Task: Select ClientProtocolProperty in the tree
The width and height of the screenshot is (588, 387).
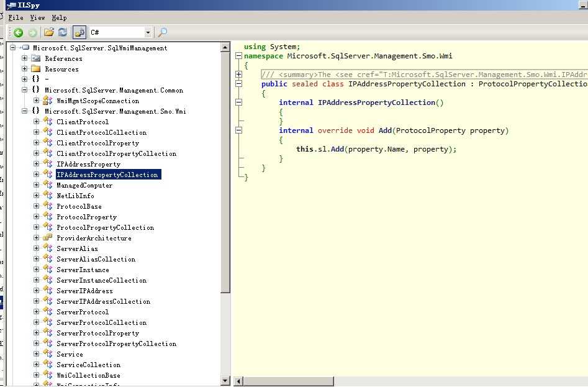Action: [x=98, y=143]
